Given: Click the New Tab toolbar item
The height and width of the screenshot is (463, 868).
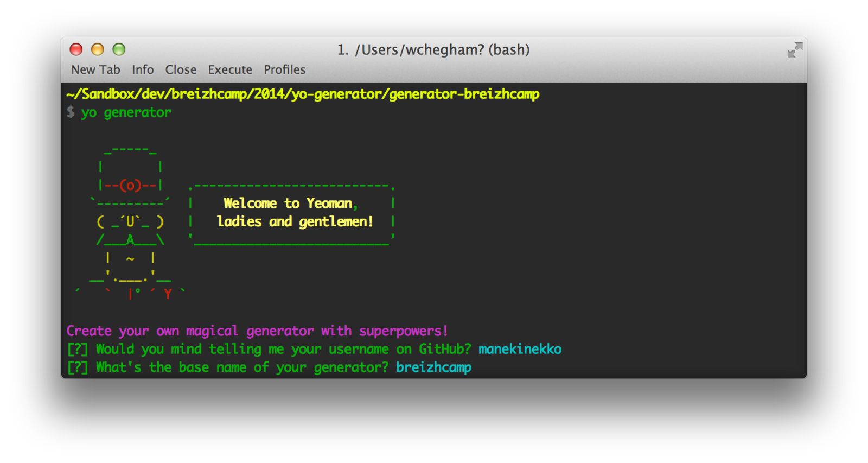Looking at the screenshot, I should [95, 69].
